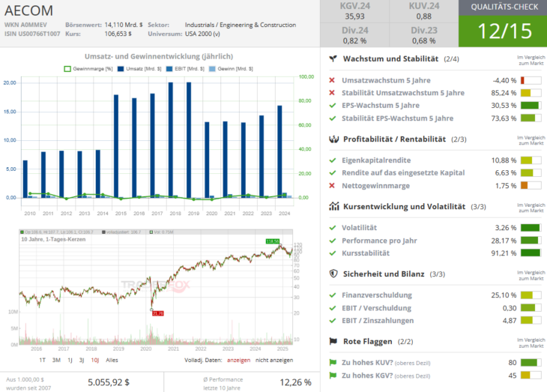Click the 28,17 % Performance pro Jahr value

pos(504,241)
